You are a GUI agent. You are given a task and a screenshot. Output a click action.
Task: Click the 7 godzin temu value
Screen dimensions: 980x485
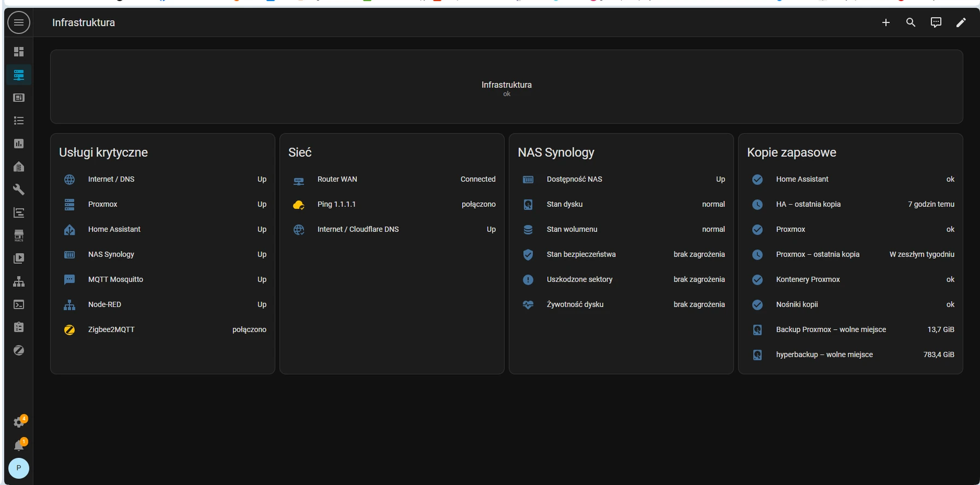click(931, 204)
